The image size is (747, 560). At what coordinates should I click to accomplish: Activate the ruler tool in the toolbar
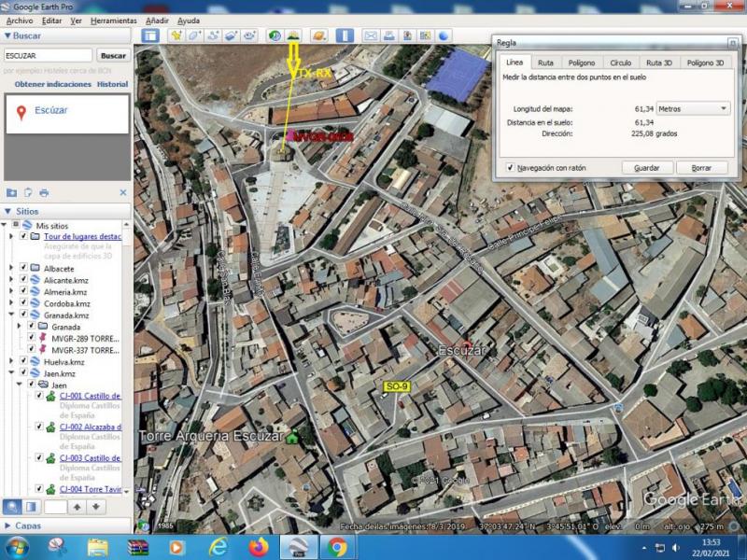click(x=345, y=35)
